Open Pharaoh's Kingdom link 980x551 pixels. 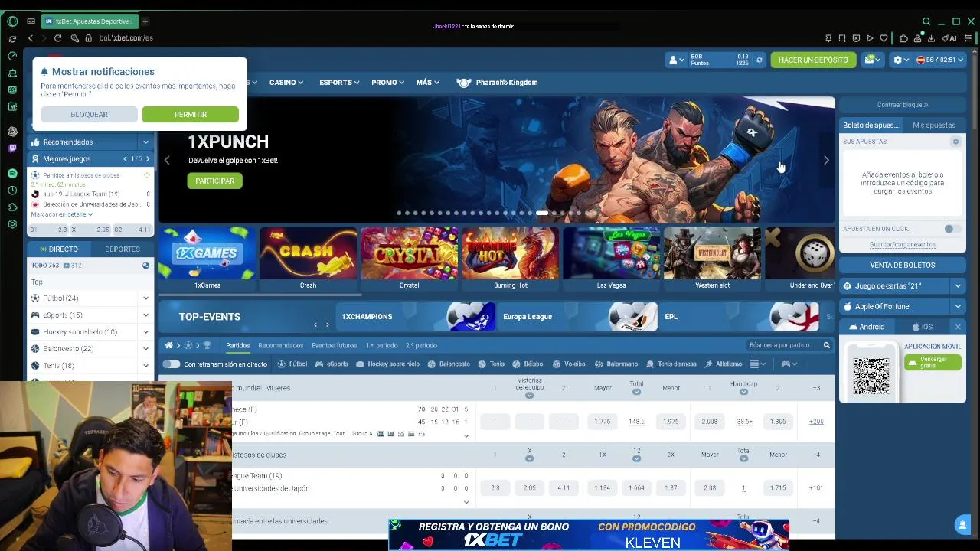pos(497,82)
